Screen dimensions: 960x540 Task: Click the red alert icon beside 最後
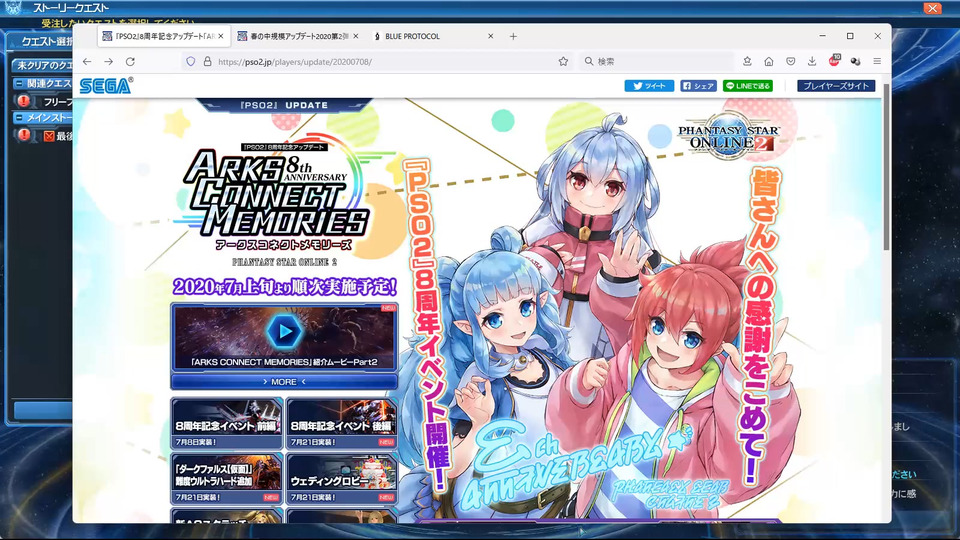(24, 135)
